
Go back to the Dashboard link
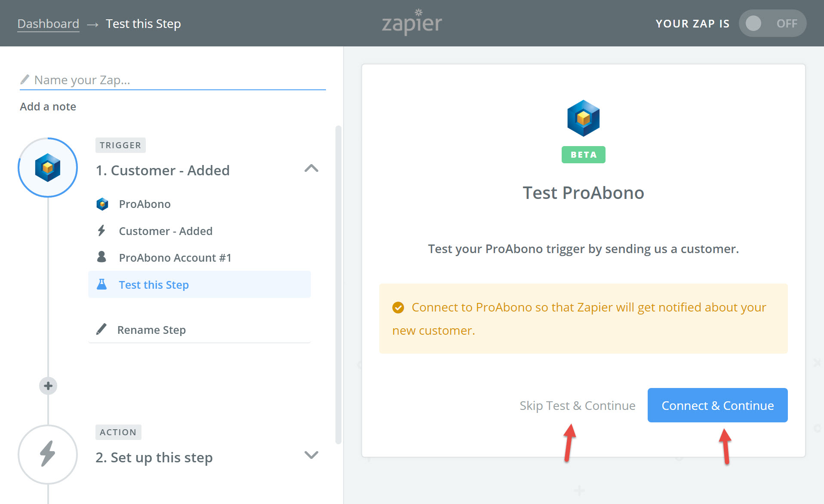(48, 24)
